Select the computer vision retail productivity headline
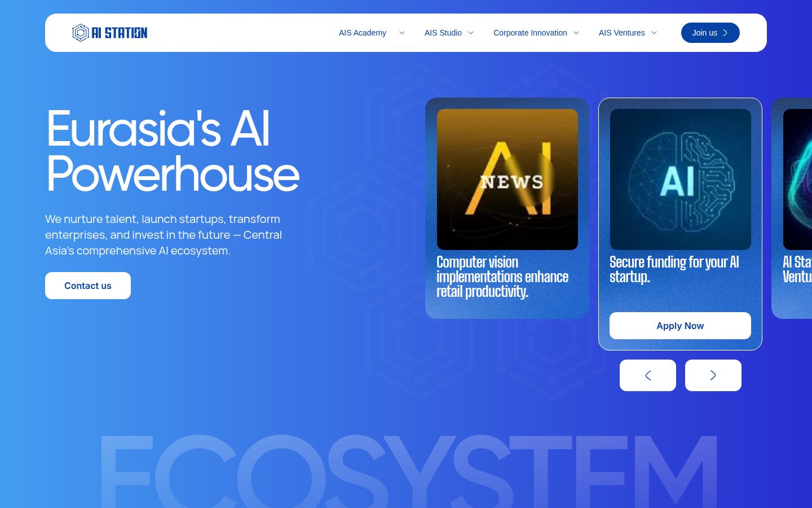Screen dimensions: 812x508 click(x=502, y=277)
